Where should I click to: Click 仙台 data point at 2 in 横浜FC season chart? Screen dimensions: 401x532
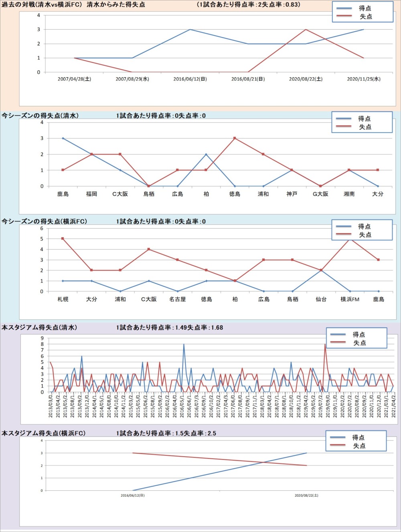(x=321, y=270)
